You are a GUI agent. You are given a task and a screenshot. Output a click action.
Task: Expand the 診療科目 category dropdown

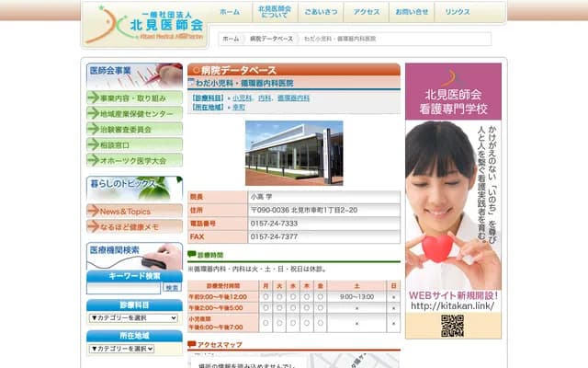tap(133, 318)
